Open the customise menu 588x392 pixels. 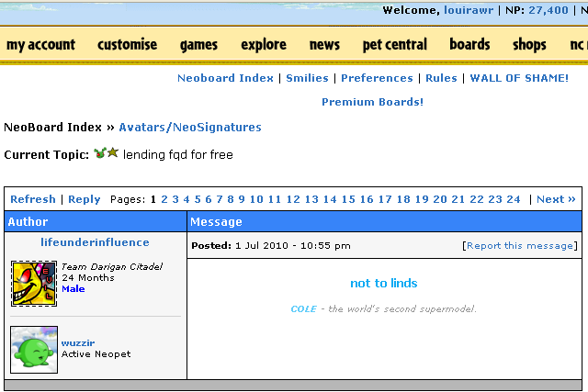pyautogui.click(x=128, y=45)
